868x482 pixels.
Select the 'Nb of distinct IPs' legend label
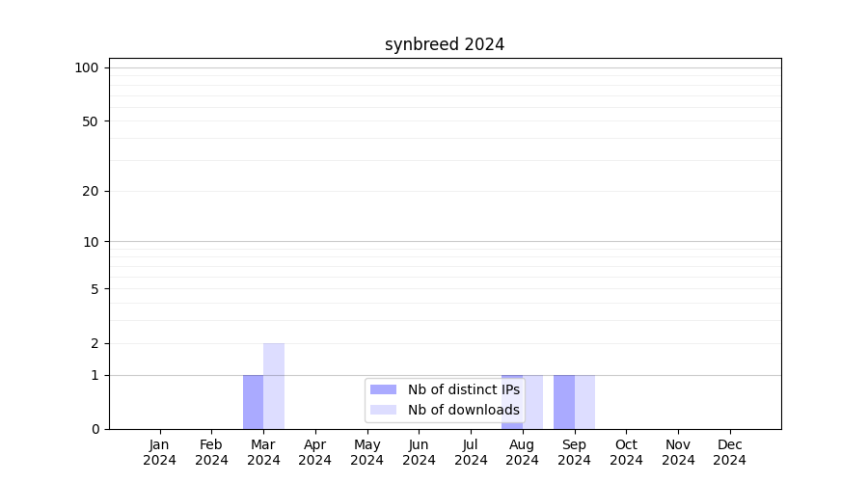coord(463,389)
